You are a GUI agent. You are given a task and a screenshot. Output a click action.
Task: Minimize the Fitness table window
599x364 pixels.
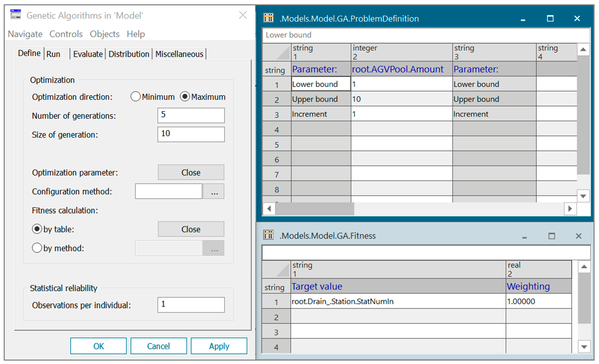click(524, 236)
